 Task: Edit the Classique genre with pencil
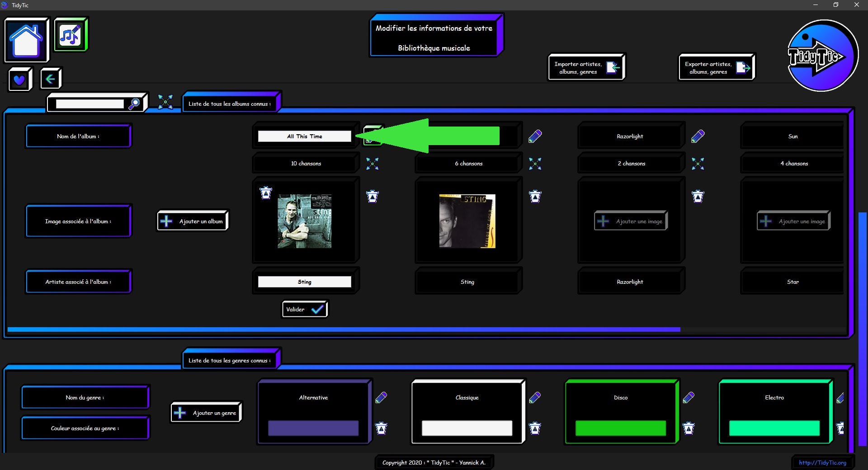point(535,398)
